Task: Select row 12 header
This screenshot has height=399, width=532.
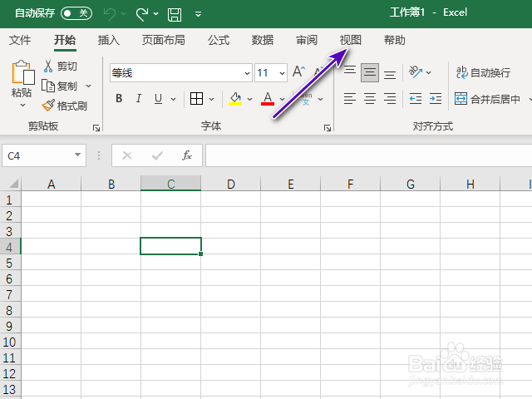Action: (x=10, y=373)
